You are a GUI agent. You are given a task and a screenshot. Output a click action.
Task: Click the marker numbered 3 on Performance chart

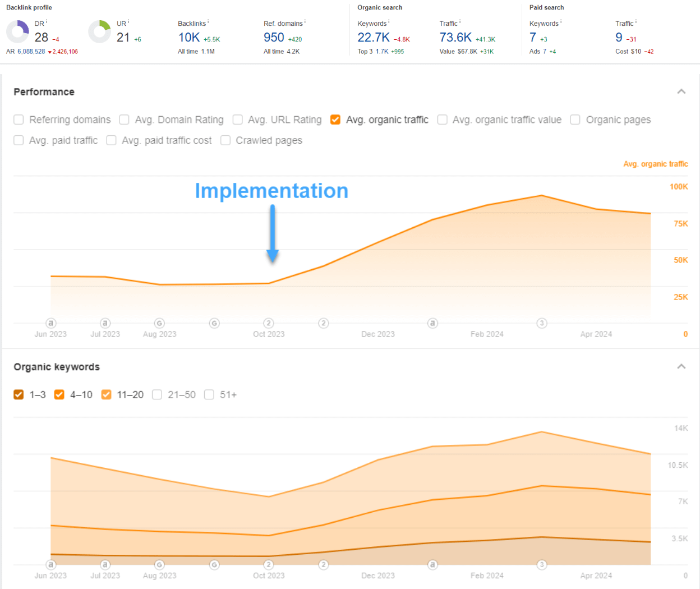[542, 323]
